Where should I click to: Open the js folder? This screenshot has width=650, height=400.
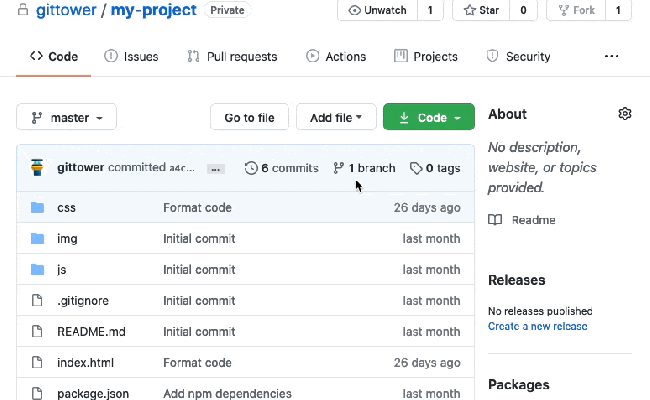pyautogui.click(x=62, y=270)
